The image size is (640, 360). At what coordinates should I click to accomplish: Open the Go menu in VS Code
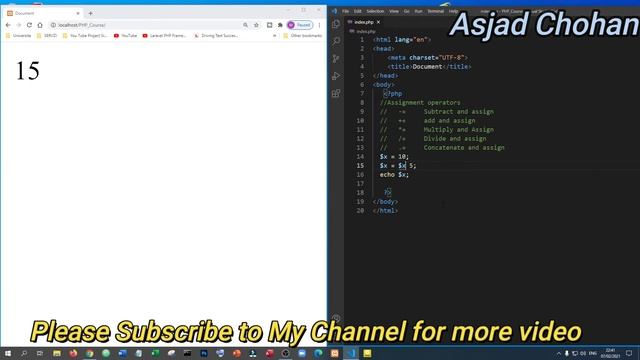[407, 11]
